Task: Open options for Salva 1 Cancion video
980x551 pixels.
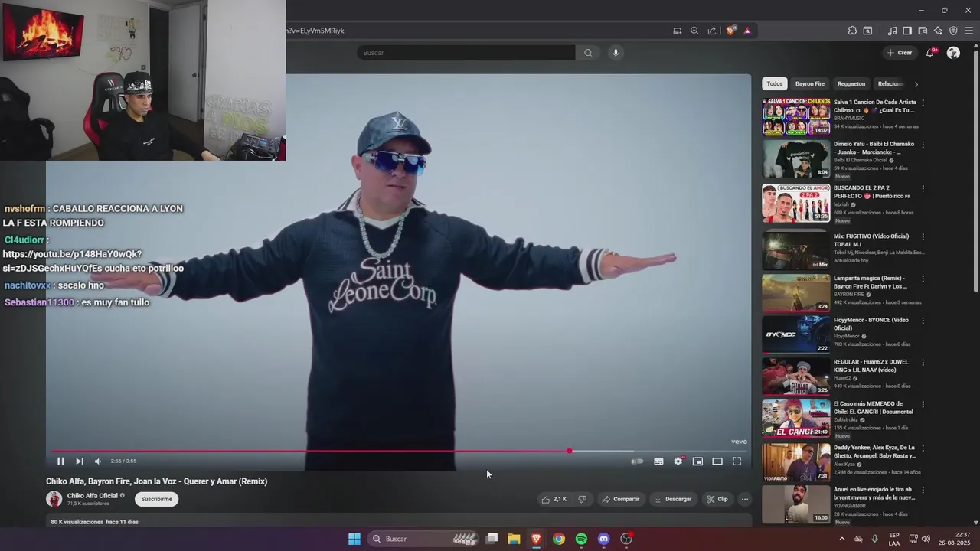Action: [923, 103]
